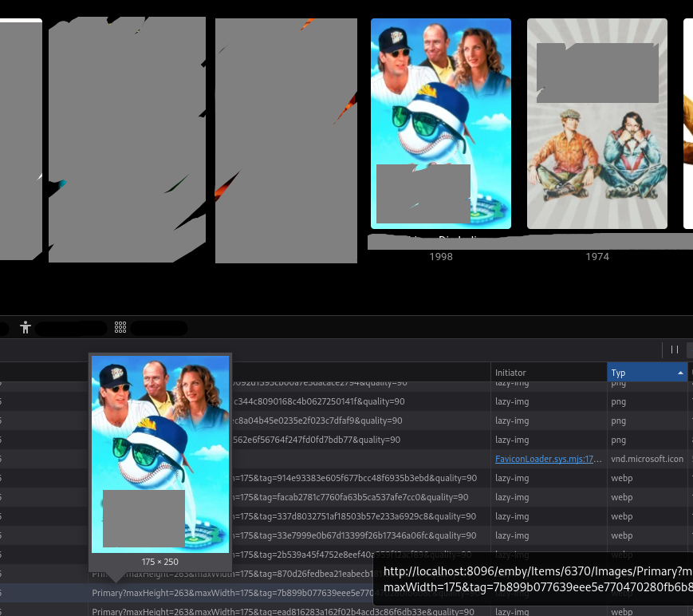
Task: Click lazy-img initiator in tag ead81628 row
Action: coord(512,611)
